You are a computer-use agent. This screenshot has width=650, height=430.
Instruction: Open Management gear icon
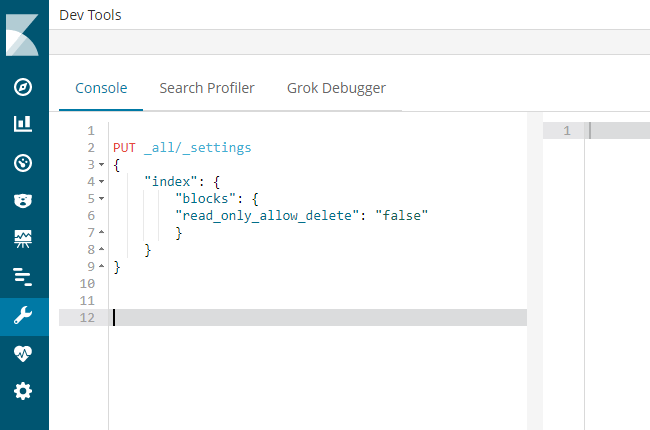pos(23,391)
